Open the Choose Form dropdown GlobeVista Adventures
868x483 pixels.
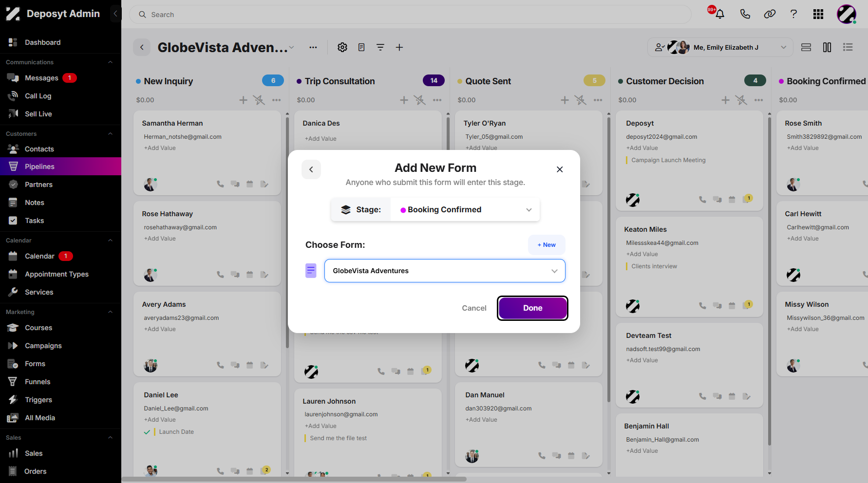point(445,271)
